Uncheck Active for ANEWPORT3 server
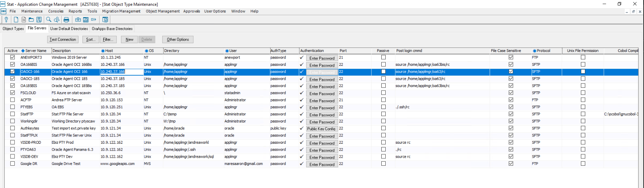 click(x=12, y=57)
